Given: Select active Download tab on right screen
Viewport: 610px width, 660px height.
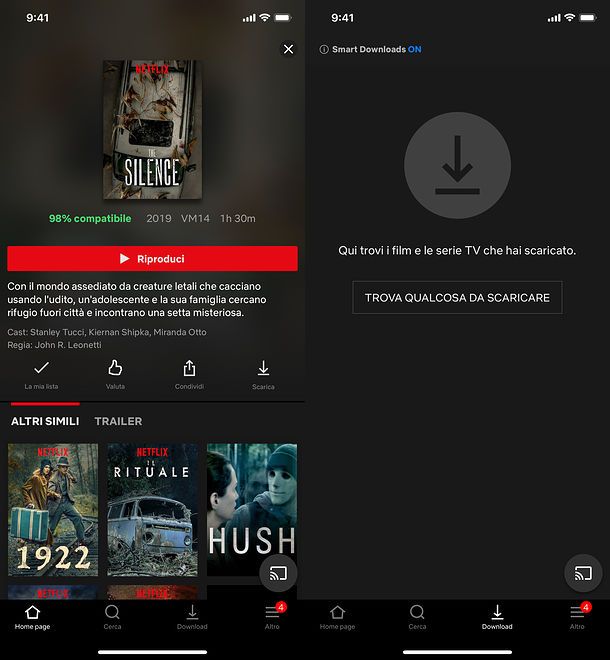Looking at the screenshot, I should (x=497, y=617).
